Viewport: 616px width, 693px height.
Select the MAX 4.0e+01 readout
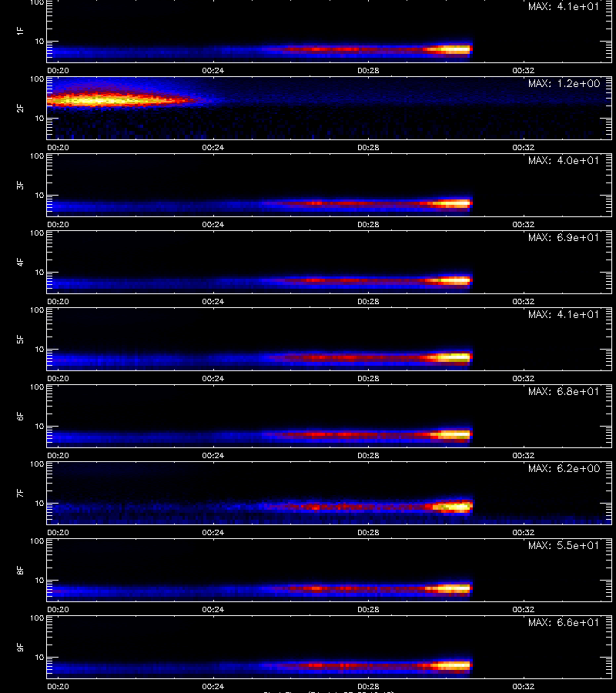[x=564, y=160]
